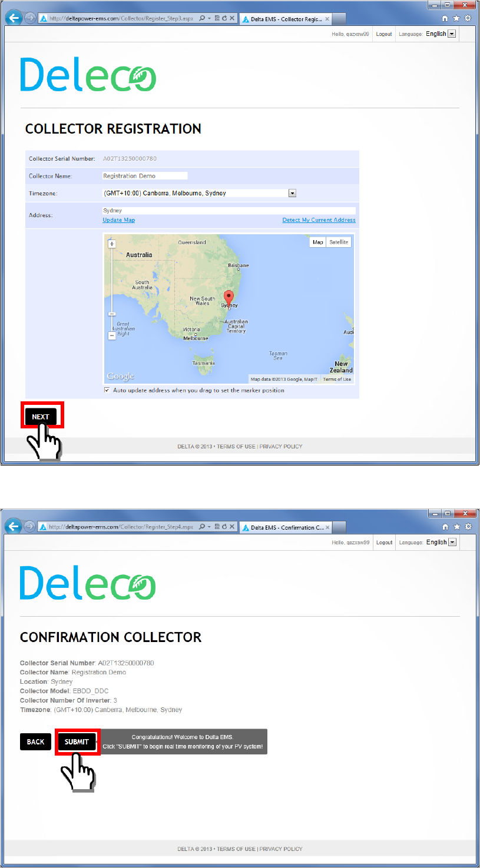Open Tools gear in the Confirmation Collector browser
This screenshot has height=868, width=480.
point(467,526)
